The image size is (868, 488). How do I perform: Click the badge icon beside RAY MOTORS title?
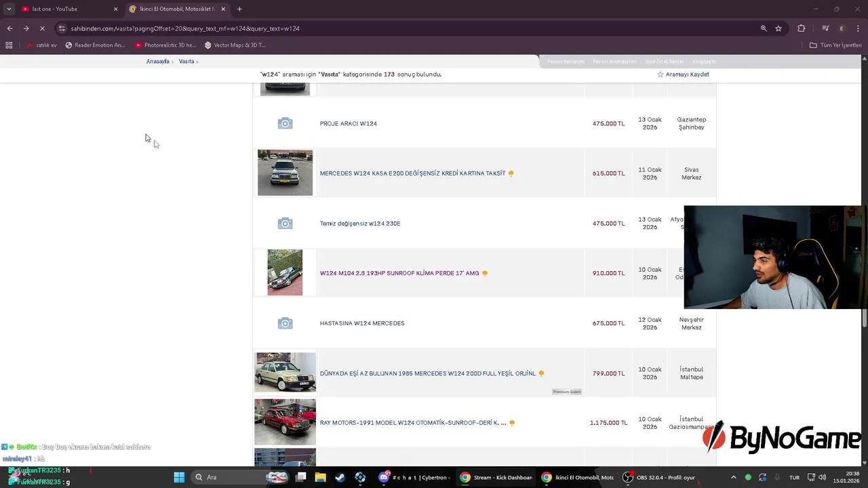pos(512,423)
